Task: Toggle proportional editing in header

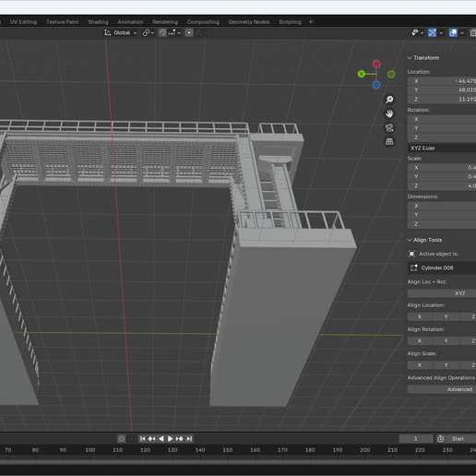Action: [189, 32]
